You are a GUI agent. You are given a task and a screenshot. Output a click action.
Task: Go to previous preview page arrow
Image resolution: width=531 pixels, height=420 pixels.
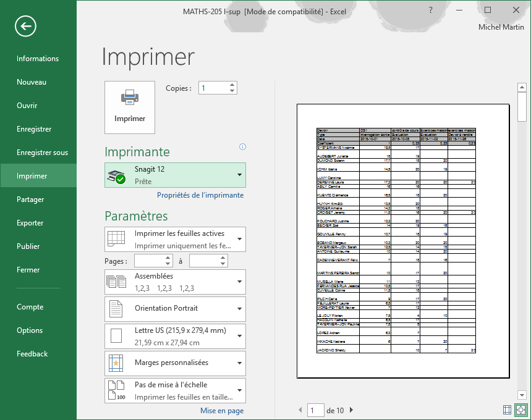point(301,410)
